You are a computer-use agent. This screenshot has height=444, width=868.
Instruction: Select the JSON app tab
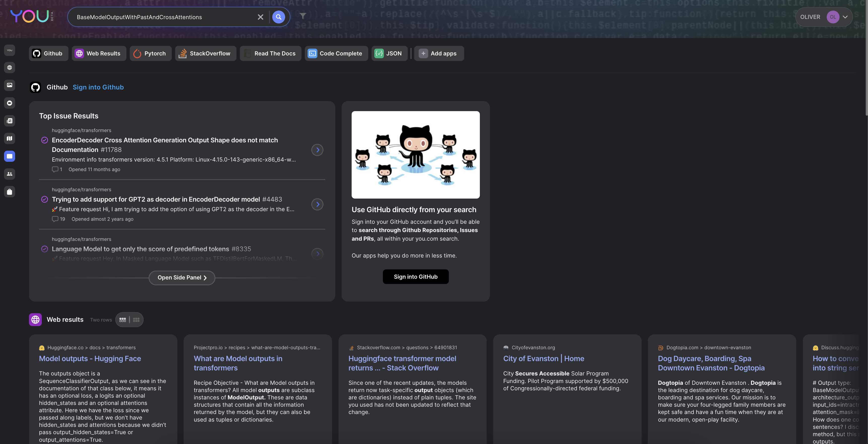(x=389, y=53)
